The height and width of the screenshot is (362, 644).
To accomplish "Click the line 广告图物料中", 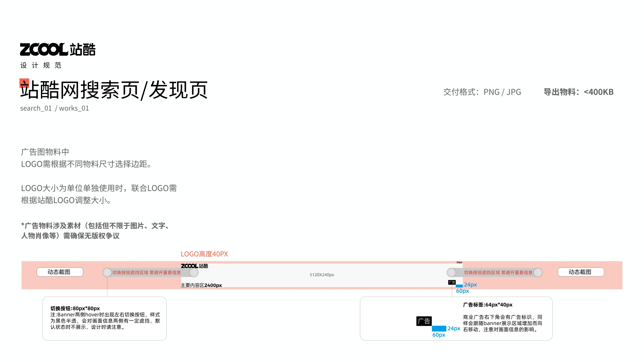I will [x=45, y=152].
